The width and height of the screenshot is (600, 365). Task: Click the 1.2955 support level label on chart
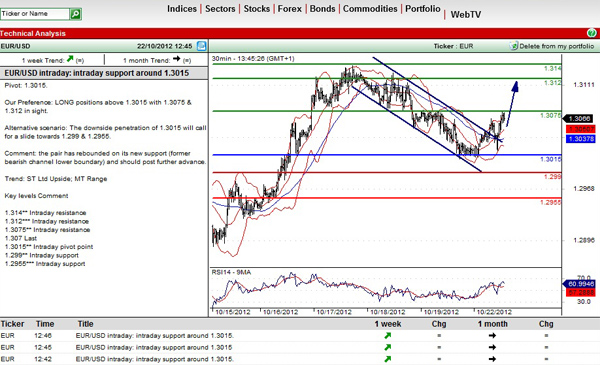tap(551, 202)
